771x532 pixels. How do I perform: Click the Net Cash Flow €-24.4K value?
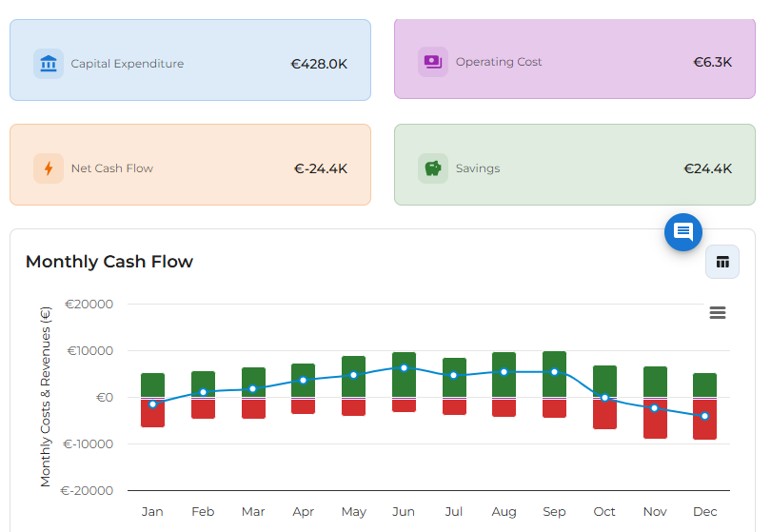click(321, 168)
